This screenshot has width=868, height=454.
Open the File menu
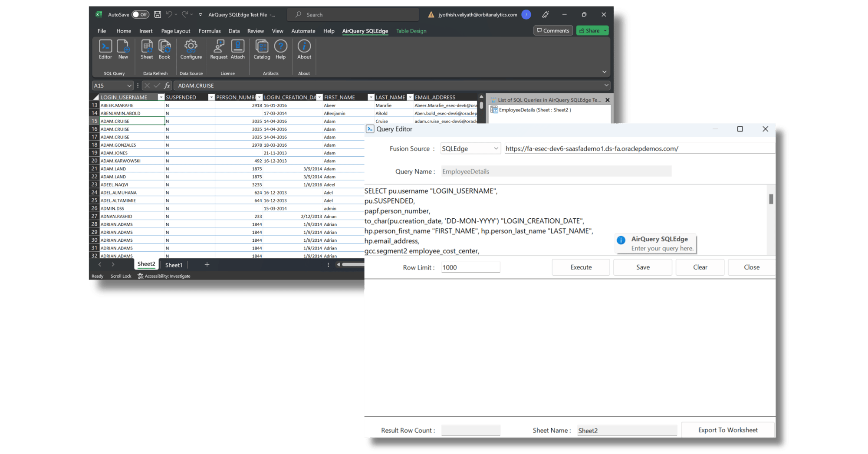102,31
